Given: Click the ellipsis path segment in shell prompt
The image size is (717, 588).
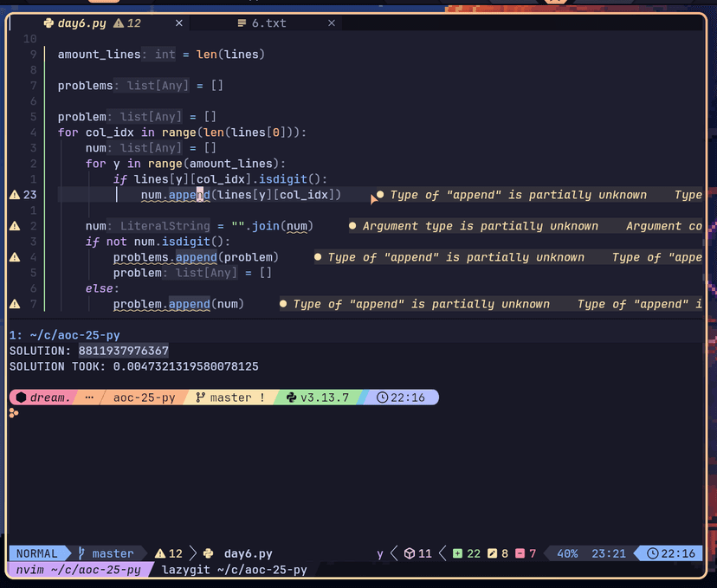Looking at the screenshot, I should [90, 397].
